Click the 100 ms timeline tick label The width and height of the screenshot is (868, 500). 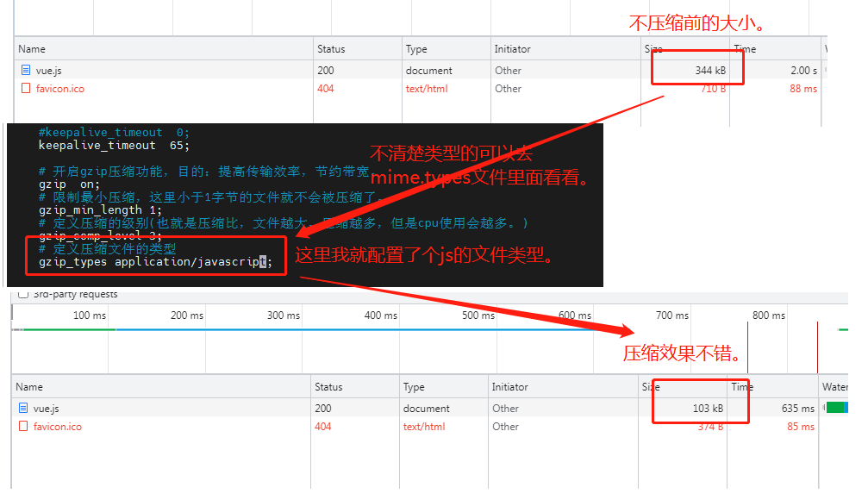[x=90, y=315]
